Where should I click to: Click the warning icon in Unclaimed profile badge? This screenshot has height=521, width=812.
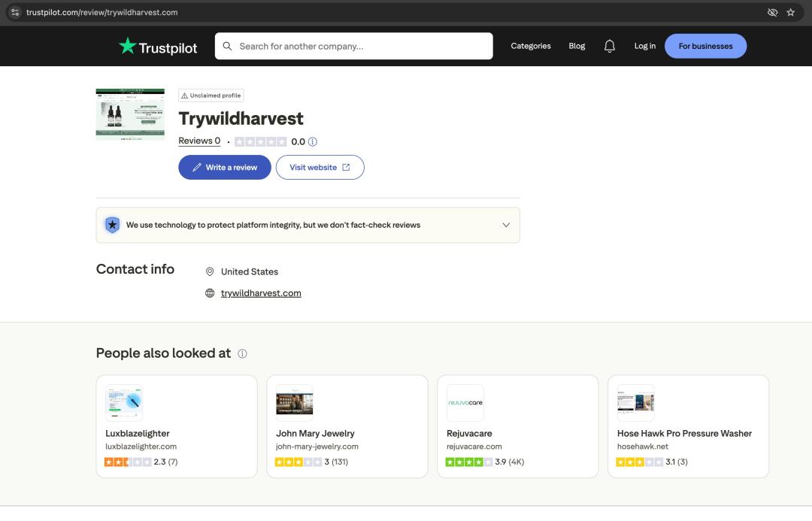(x=184, y=95)
